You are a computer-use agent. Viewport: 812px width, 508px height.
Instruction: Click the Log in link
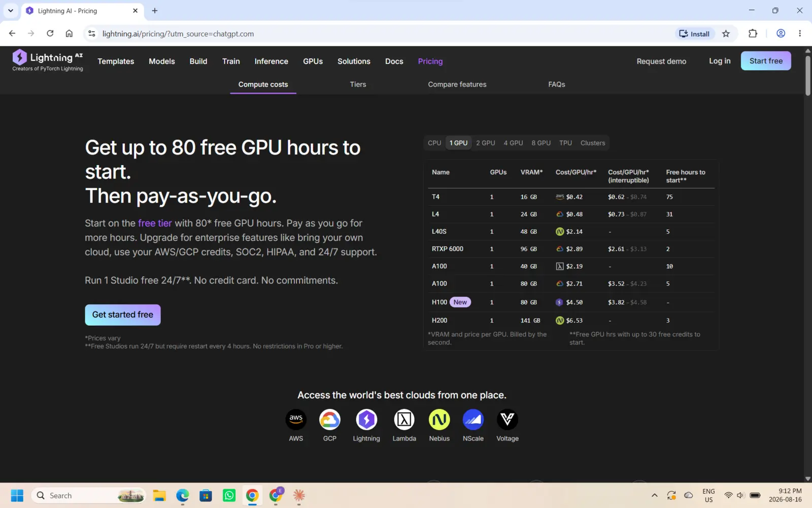[720, 61]
